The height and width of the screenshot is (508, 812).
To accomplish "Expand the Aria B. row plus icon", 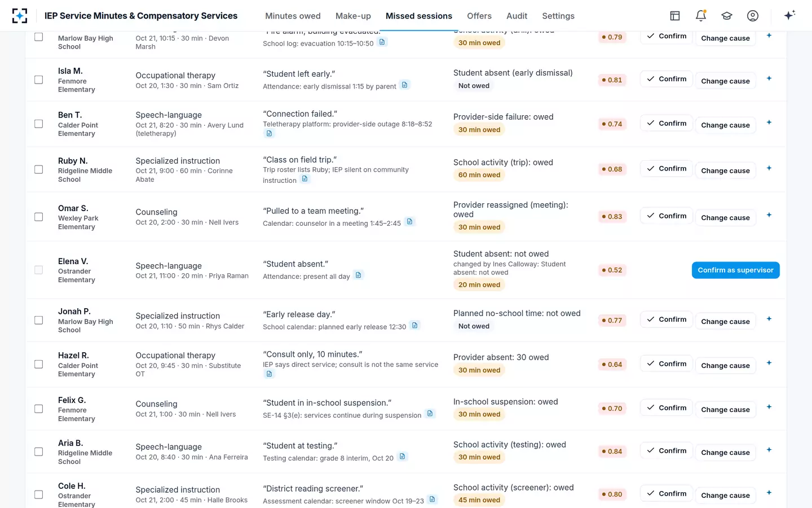I will pyautogui.click(x=769, y=450).
